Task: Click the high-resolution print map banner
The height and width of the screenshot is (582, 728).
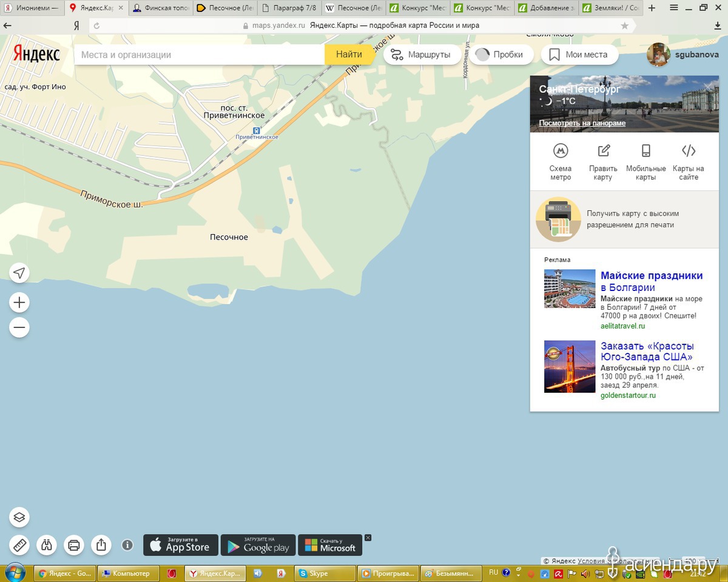Action: point(624,219)
